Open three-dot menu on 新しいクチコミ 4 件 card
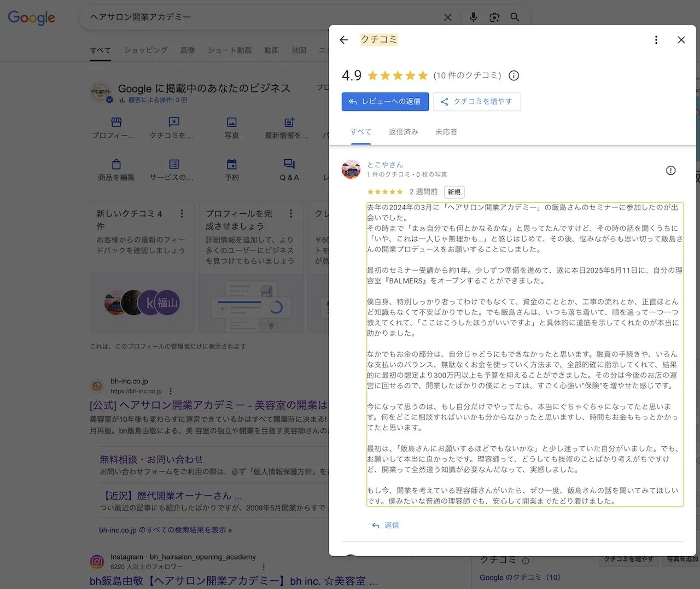Viewport: 700px width, 589px height. tap(182, 213)
